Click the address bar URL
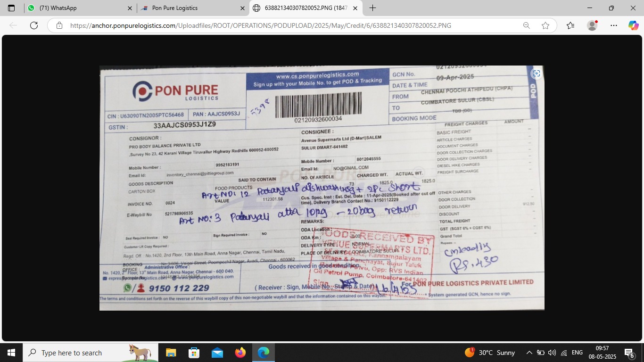The height and width of the screenshot is (362, 644). pos(260,25)
